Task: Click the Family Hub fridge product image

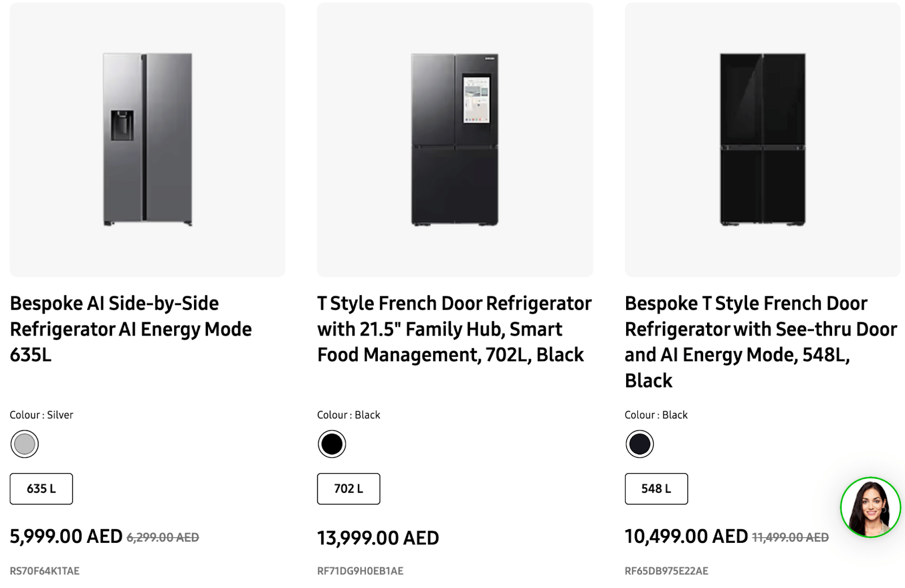Action: 455,140
